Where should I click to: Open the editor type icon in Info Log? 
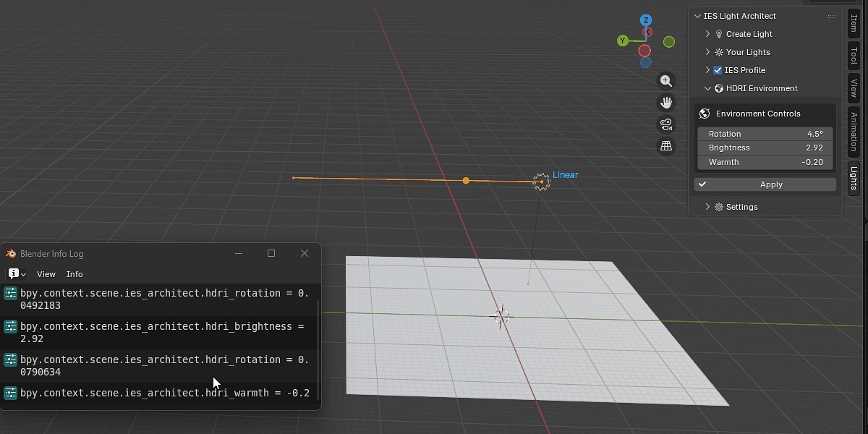click(x=17, y=274)
